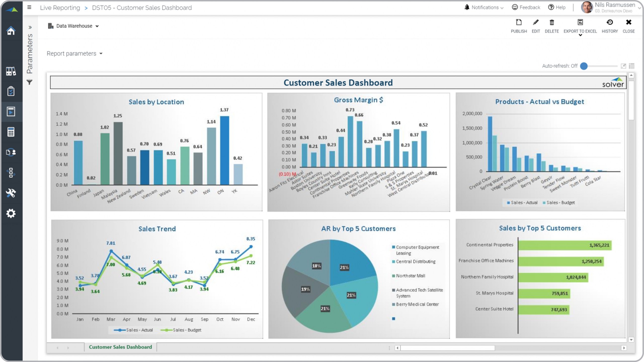Toggle the Auto-refresh switch
The width and height of the screenshot is (644, 362).
pos(584,66)
